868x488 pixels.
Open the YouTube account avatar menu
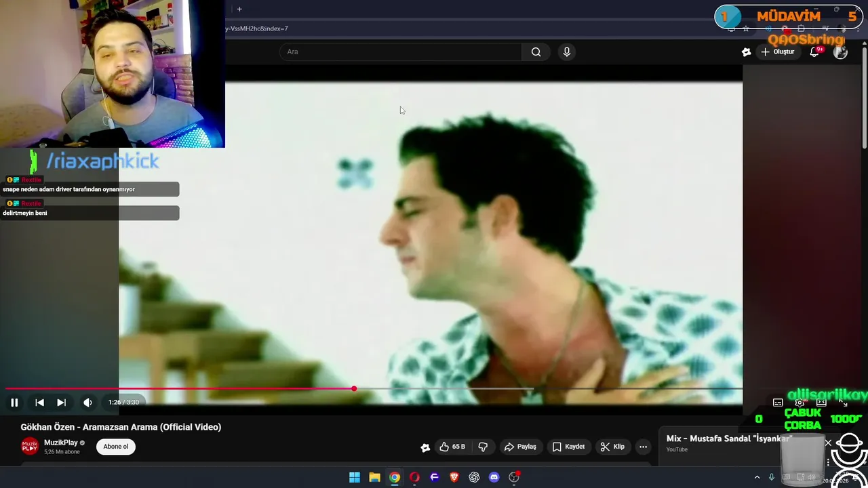pos(840,52)
